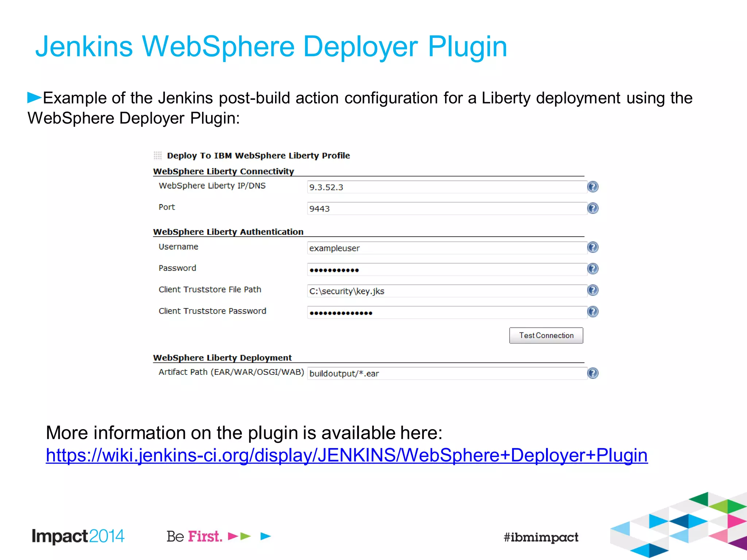Open help for WebSphere Liberty IP/DNS field

(593, 187)
